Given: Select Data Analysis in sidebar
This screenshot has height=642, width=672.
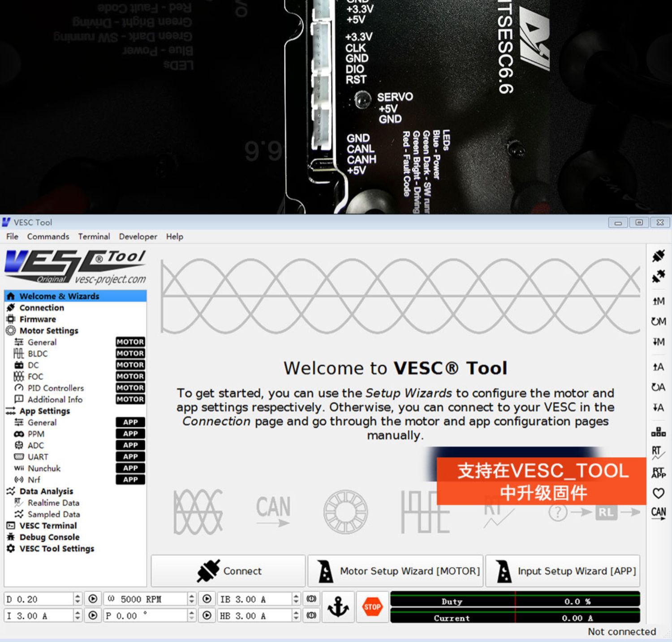Looking at the screenshot, I should coord(75,491).
